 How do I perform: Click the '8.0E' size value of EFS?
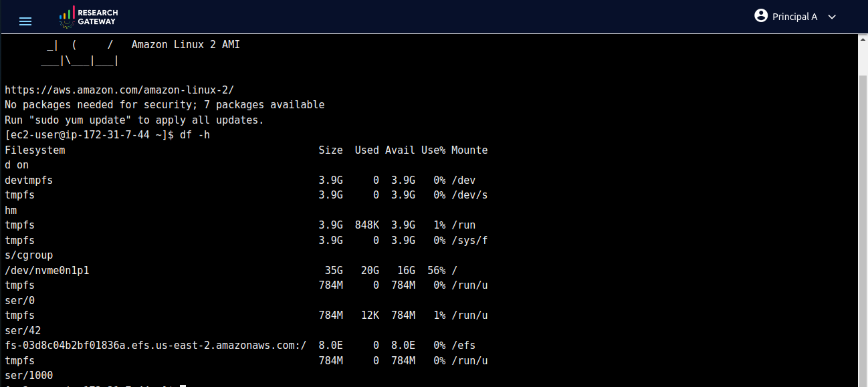[x=330, y=346]
